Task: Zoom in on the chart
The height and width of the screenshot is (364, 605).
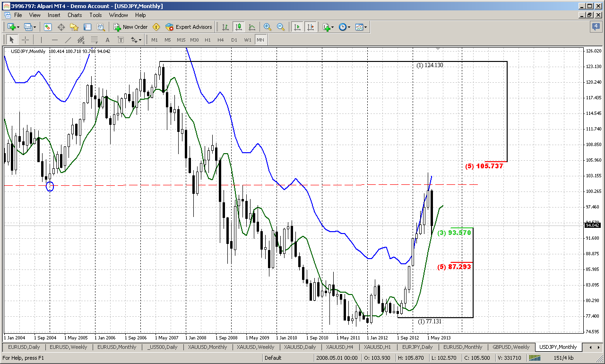Action: (x=268, y=27)
